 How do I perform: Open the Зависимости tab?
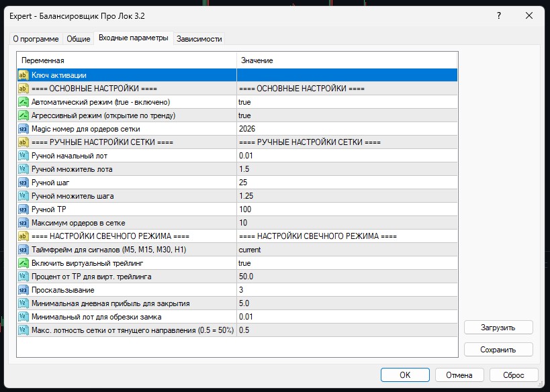click(199, 39)
